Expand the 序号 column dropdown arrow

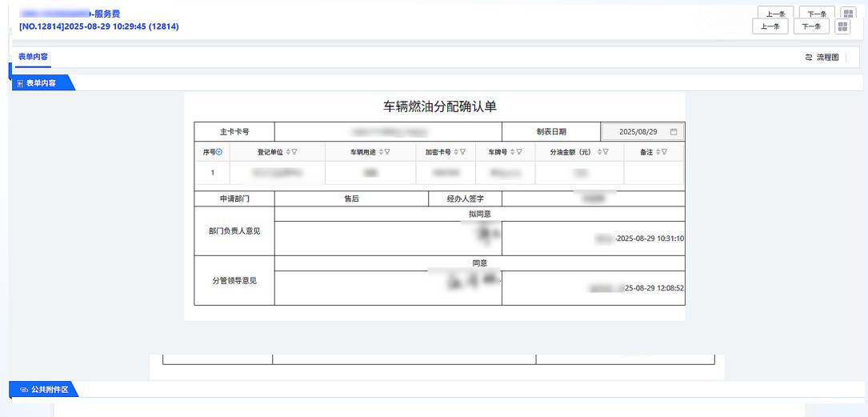coord(219,151)
